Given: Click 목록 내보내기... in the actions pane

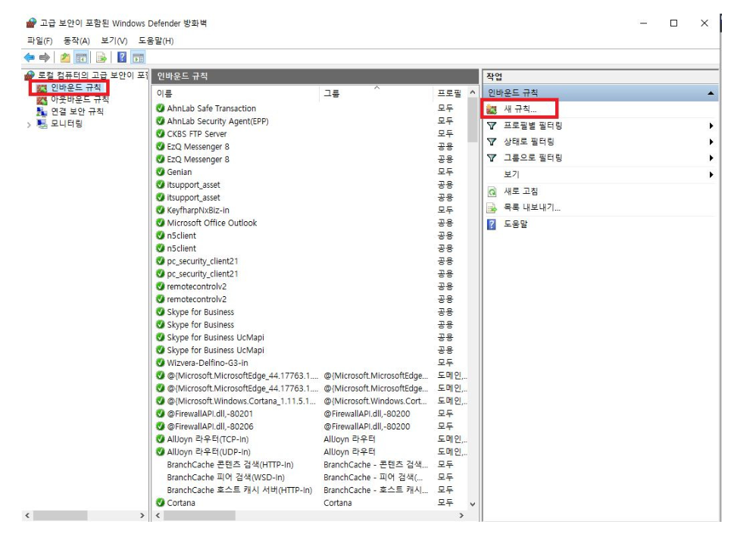Looking at the screenshot, I should 532,208.
